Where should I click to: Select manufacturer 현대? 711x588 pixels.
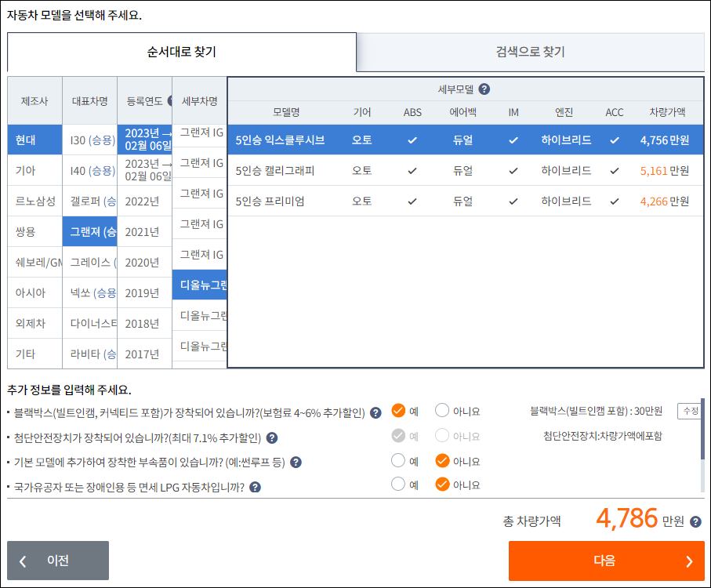35,140
